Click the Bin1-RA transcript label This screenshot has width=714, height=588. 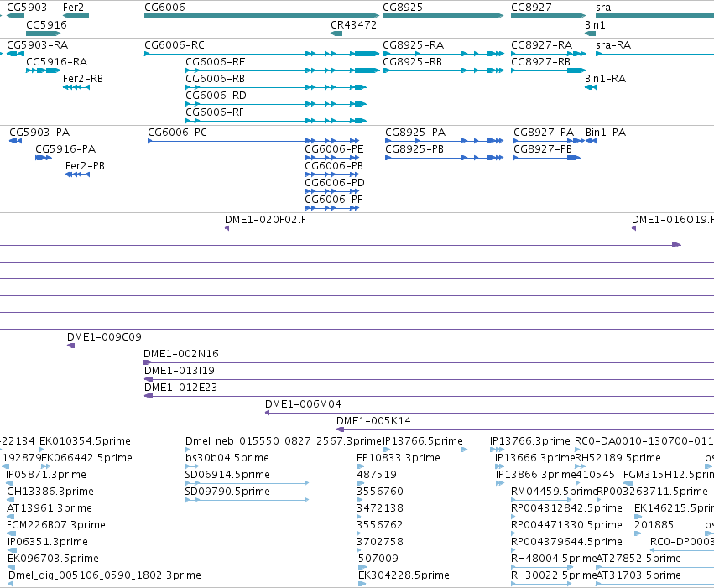pyautogui.click(x=605, y=79)
